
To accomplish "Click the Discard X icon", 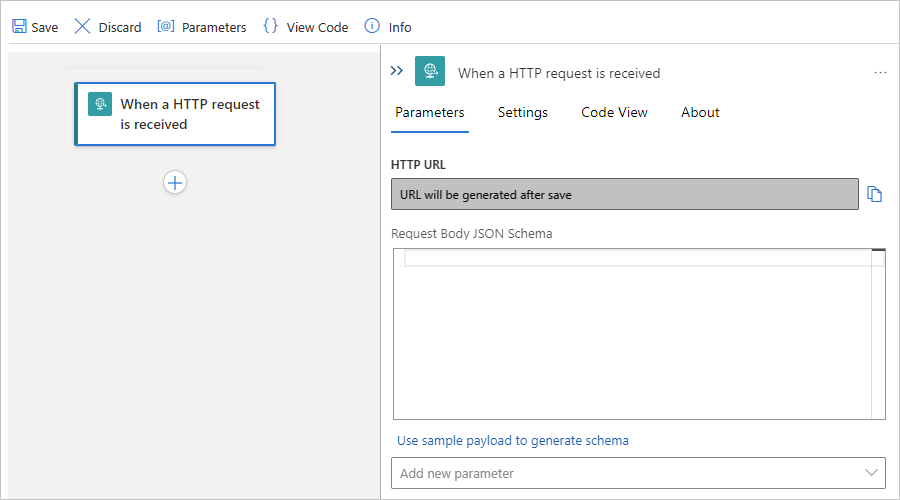I will coord(83,27).
